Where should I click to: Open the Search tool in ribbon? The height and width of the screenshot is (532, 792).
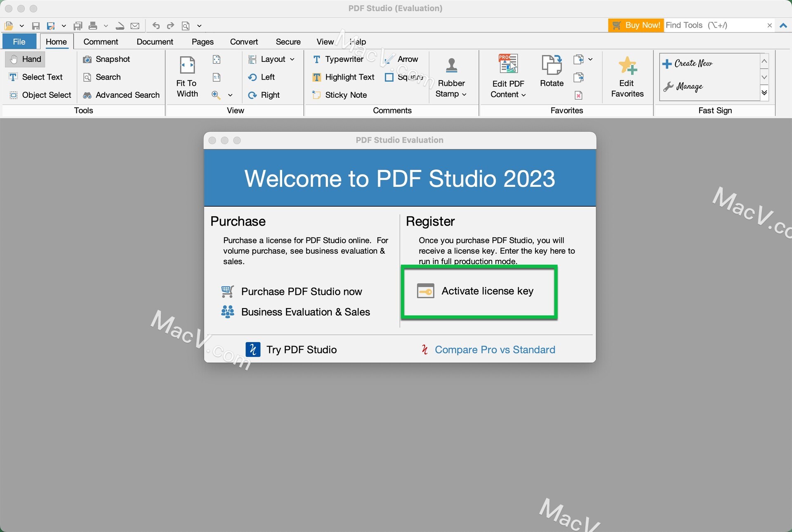pos(102,77)
